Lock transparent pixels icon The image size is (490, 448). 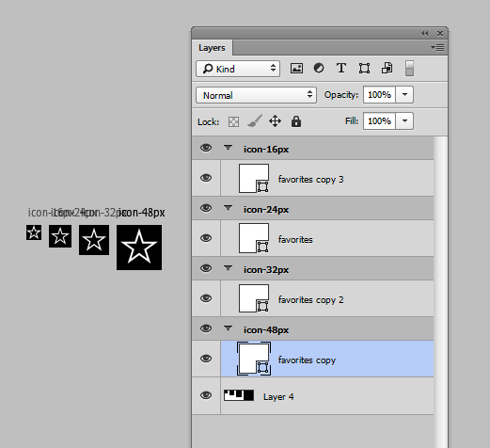(x=233, y=121)
